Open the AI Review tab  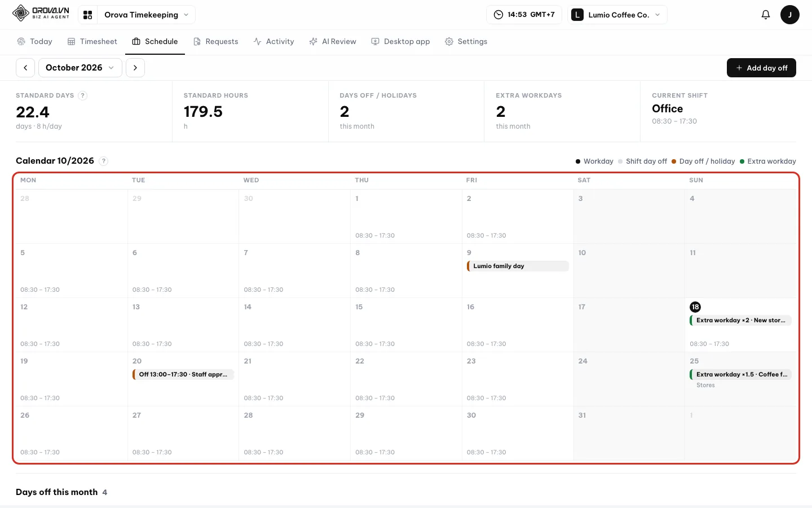point(333,41)
